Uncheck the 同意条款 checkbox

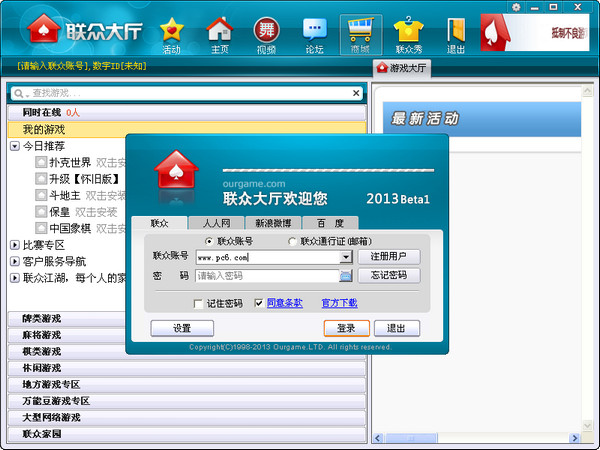[259, 303]
